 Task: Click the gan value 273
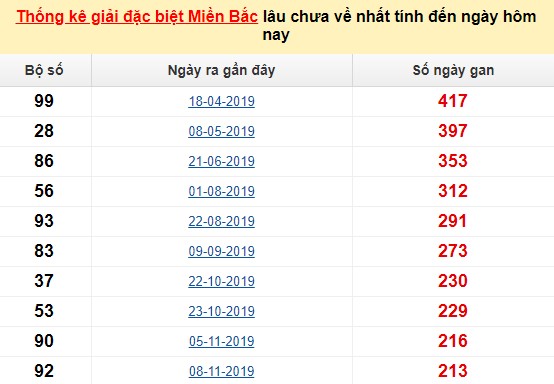453,251
